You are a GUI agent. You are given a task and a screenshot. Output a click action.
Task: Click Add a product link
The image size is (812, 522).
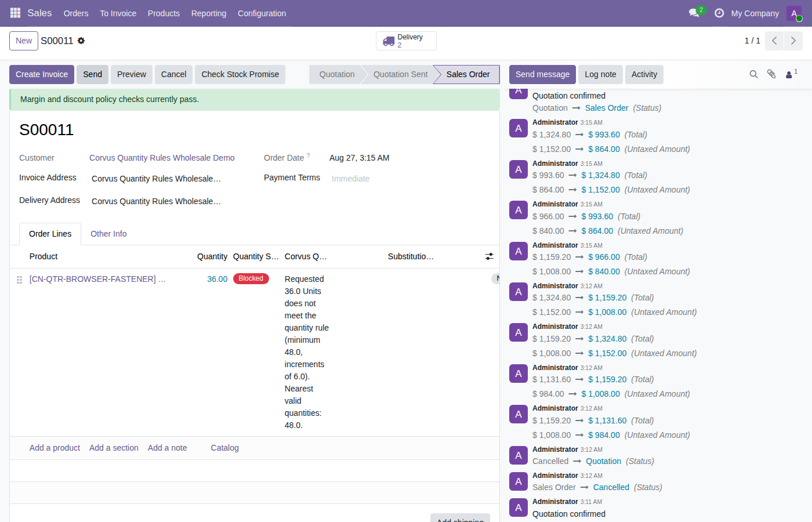55,448
